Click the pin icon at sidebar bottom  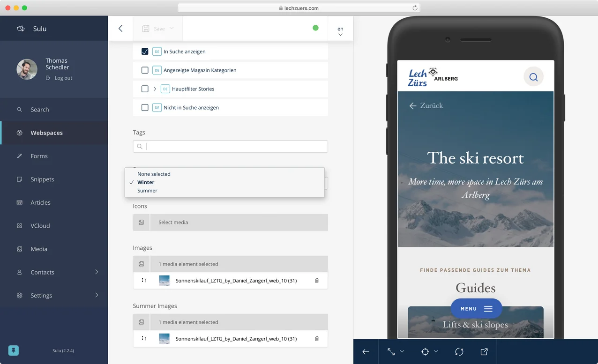click(x=14, y=350)
